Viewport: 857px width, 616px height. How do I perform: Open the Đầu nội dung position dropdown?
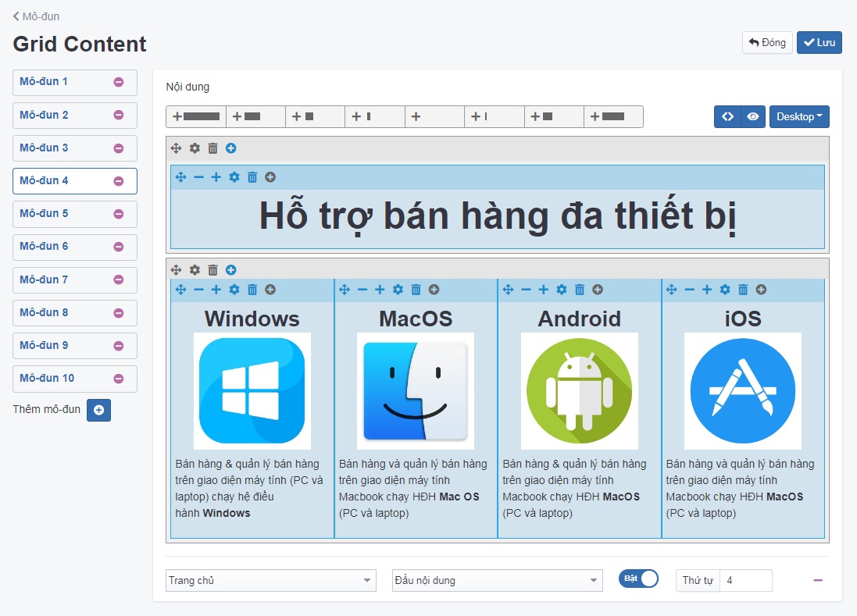pos(497,580)
